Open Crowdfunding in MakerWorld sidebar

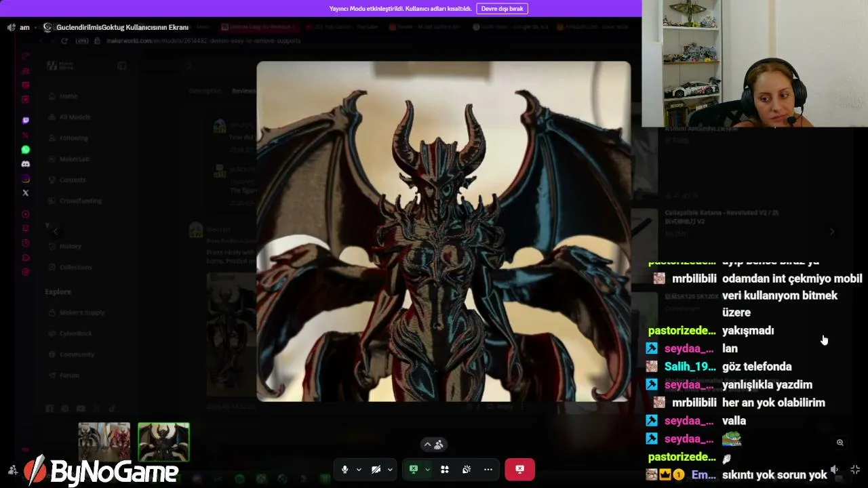80,201
